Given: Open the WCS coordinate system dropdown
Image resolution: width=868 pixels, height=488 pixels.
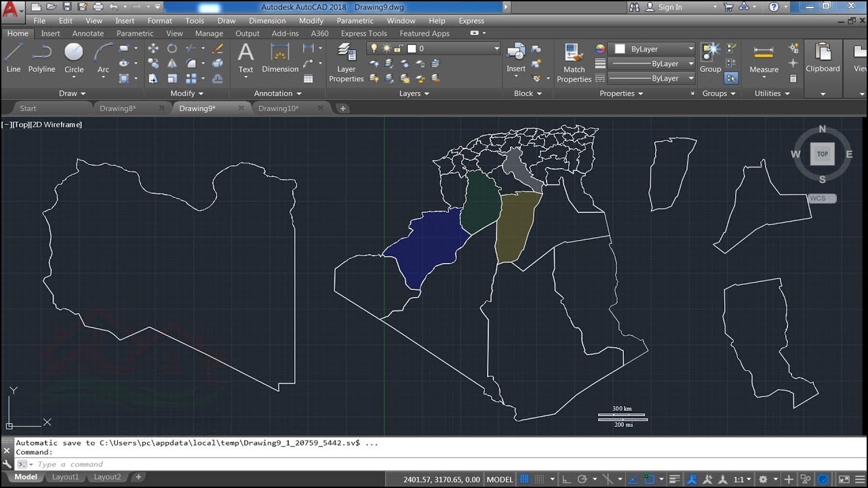Looking at the screenshot, I should pyautogui.click(x=822, y=199).
